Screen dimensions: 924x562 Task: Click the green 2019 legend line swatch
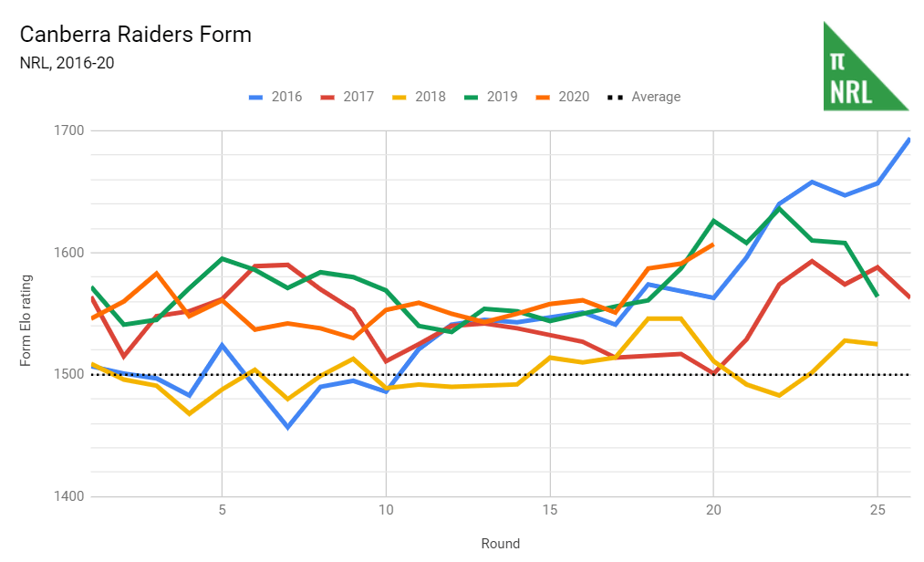472,97
